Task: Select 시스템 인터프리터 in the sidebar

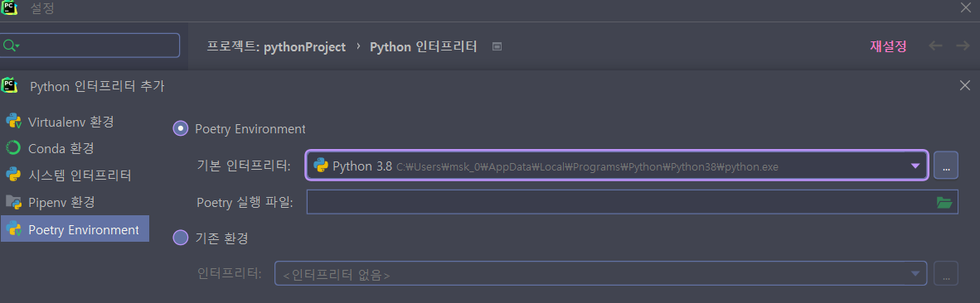Action: pos(75,176)
